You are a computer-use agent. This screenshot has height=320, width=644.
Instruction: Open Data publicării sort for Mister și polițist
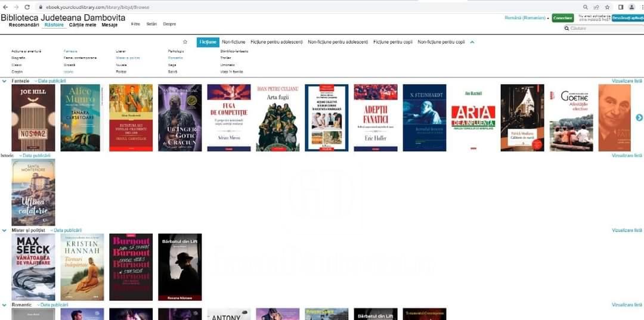[x=66, y=230]
